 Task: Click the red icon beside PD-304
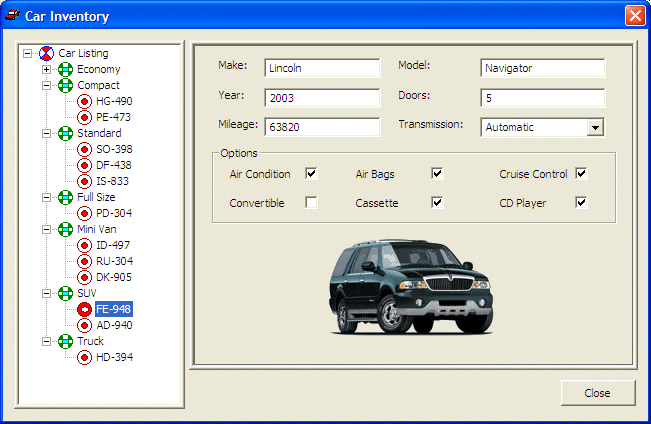click(84, 213)
